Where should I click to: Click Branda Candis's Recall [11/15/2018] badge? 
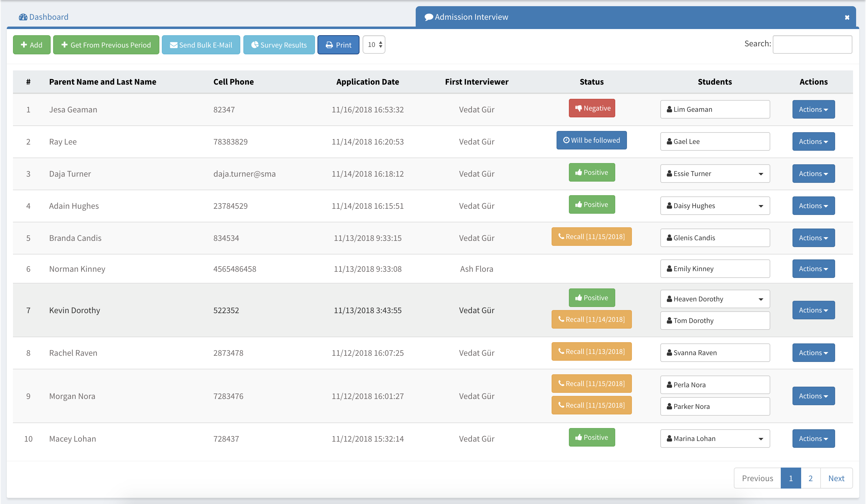tap(591, 237)
